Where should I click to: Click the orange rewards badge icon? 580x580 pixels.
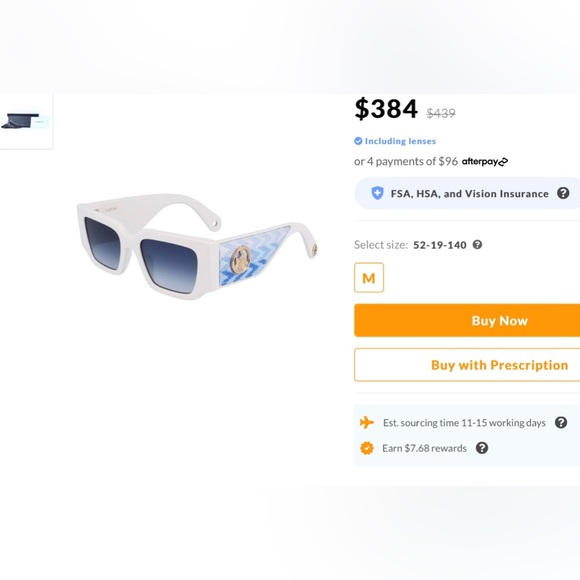(x=367, y=448)
